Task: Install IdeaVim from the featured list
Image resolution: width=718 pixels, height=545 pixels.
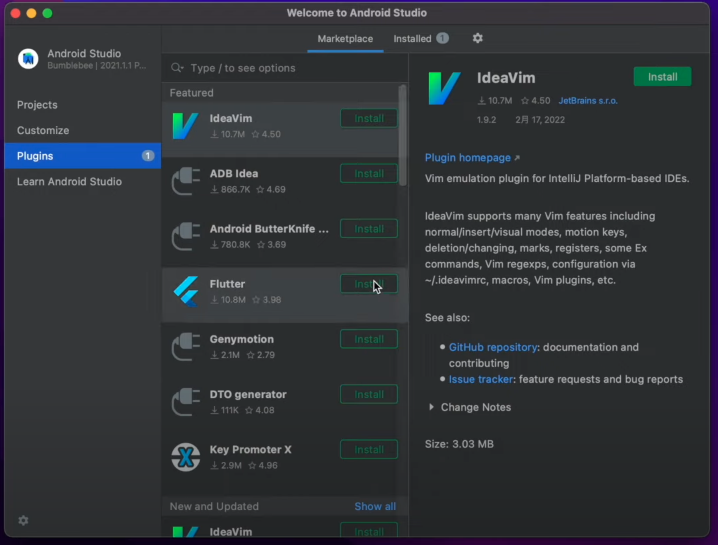Action: coord(369,119)
